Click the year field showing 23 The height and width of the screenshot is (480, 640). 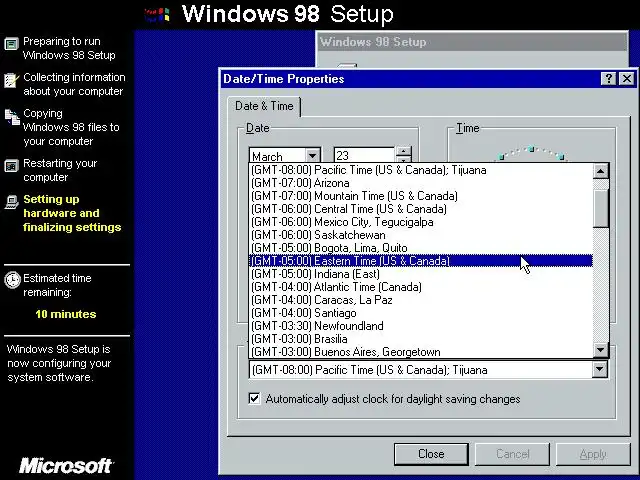point(364,156)
